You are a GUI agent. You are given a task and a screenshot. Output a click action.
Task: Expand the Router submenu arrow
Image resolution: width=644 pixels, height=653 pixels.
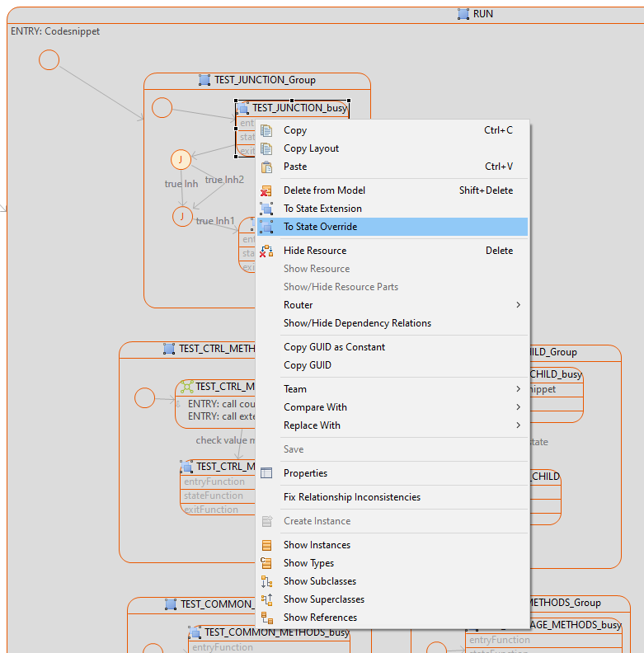coord(518,305)
